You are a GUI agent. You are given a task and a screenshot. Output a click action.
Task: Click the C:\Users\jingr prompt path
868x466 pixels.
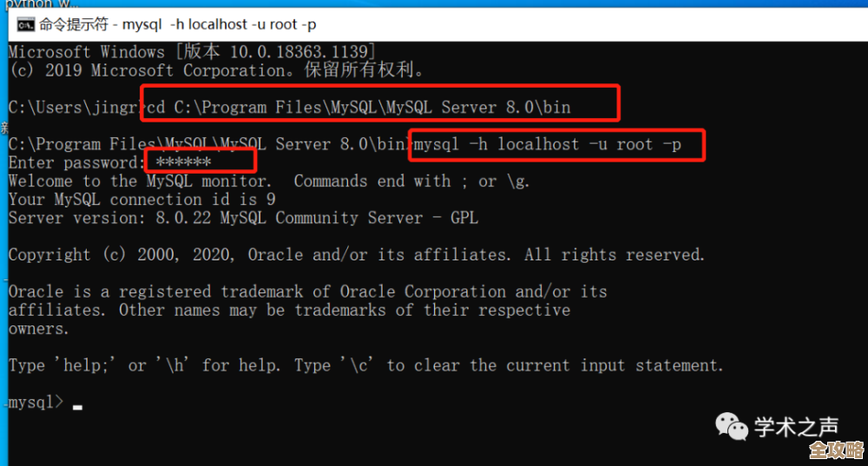click(74, 108)
